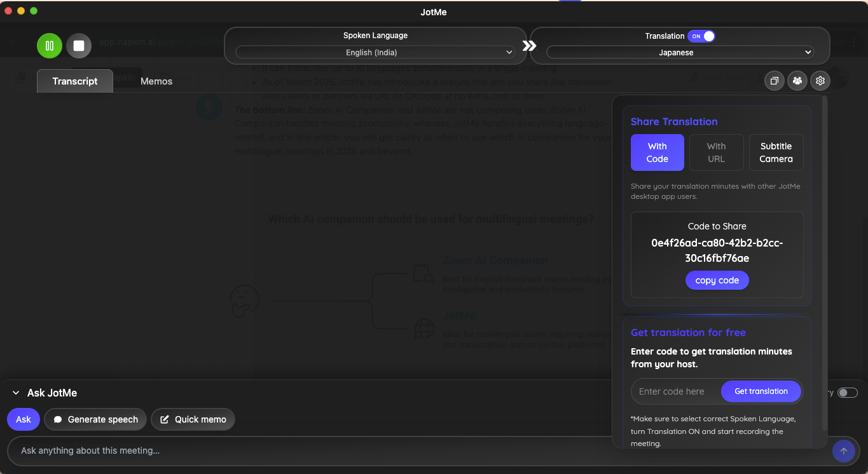Switch to the Transcript tab
The width and height of the screenshot is (868, 474).
tap(75, 81)
